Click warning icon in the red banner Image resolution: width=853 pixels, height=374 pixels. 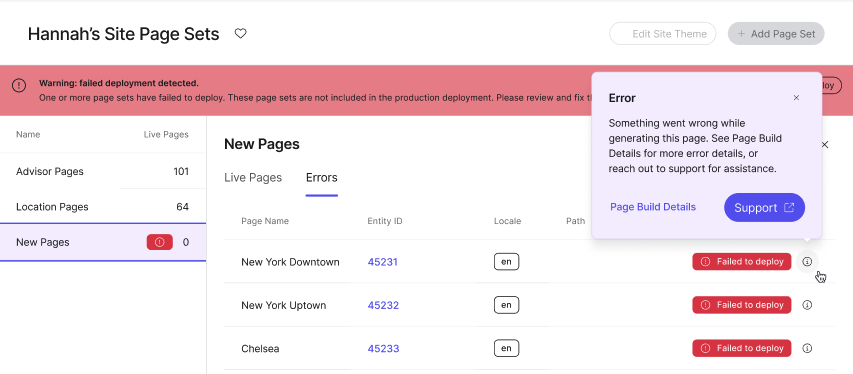[x=19, y=85]
